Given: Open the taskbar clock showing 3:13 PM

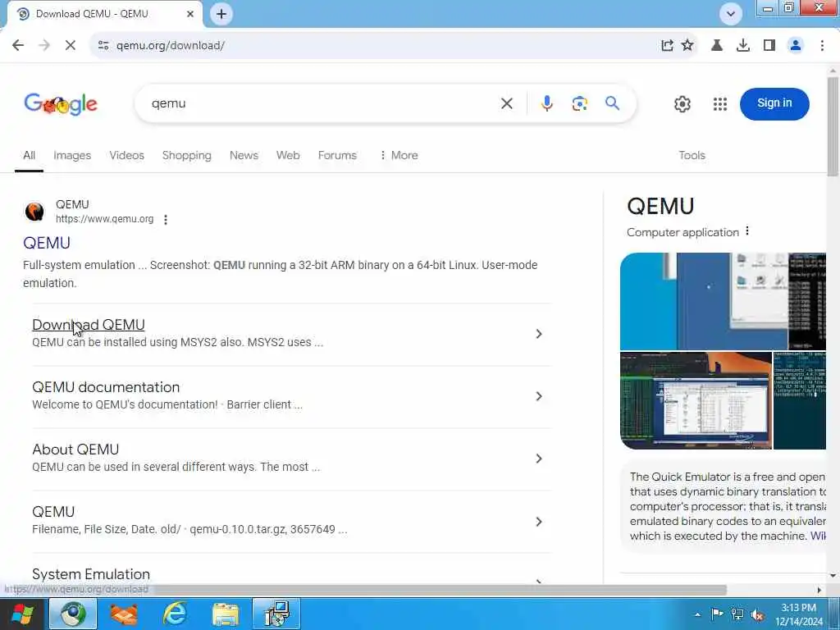Looking at the screenshot, I should 799,614.
